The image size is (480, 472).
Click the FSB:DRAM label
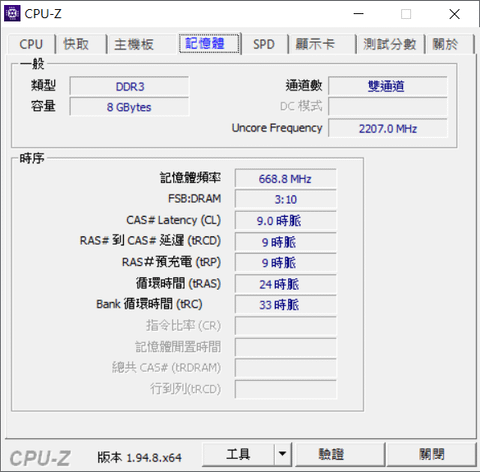(194, 199)
